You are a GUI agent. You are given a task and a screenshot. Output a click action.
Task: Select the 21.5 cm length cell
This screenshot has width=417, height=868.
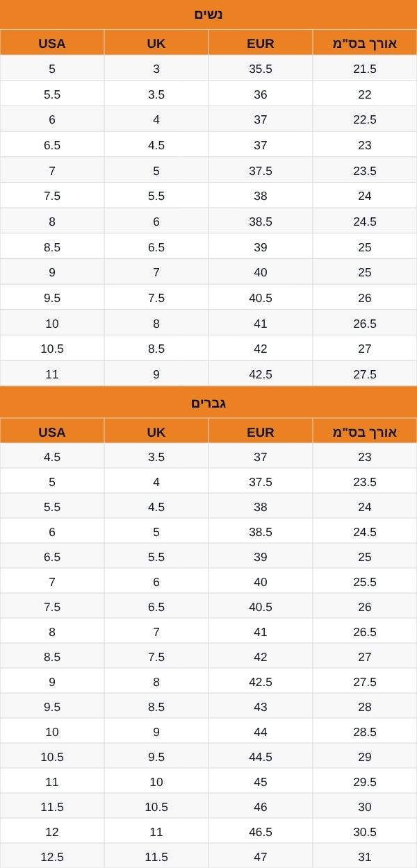click(x=365, y=69)
